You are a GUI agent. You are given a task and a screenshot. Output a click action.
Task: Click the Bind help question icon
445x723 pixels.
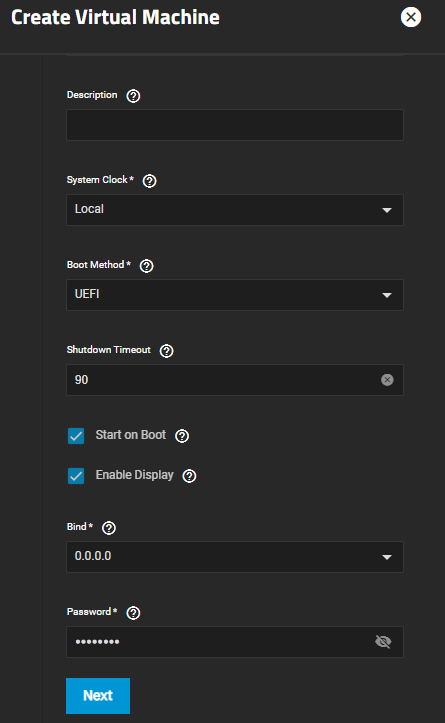(x=109, y=528)
